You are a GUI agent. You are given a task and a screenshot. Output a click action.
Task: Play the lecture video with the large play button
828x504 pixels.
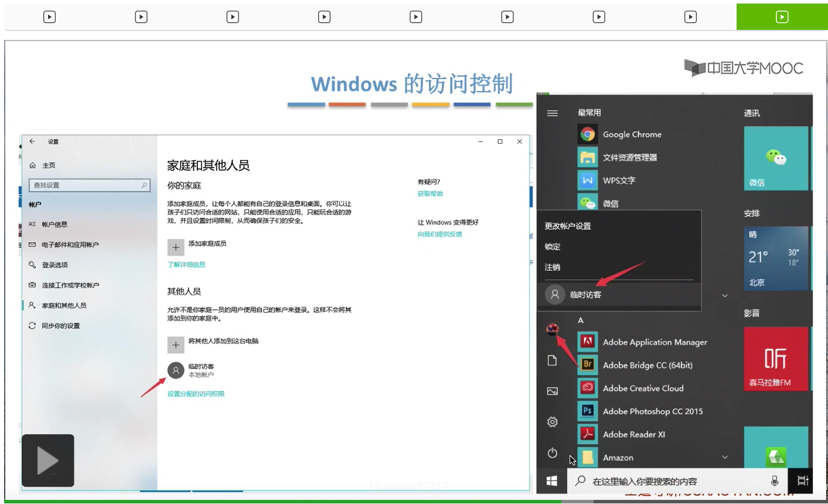[48, 461]
